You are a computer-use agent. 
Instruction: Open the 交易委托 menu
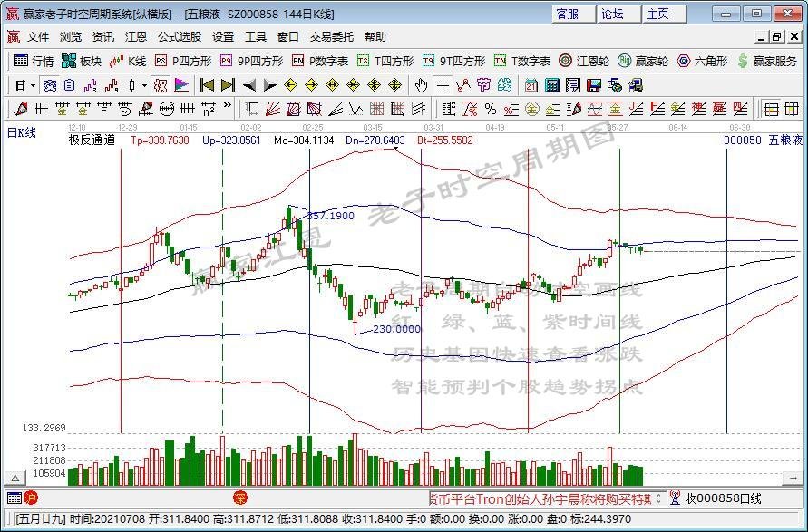coord(331,37)
